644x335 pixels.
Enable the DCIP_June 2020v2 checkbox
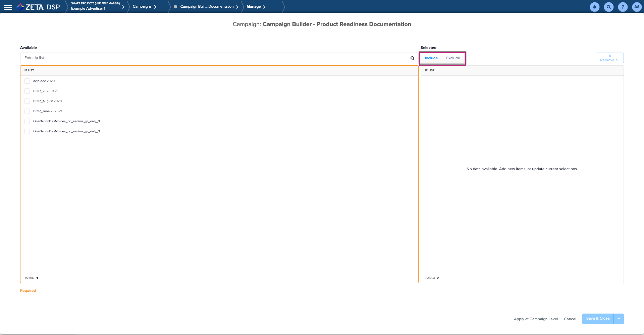point(27,111)
